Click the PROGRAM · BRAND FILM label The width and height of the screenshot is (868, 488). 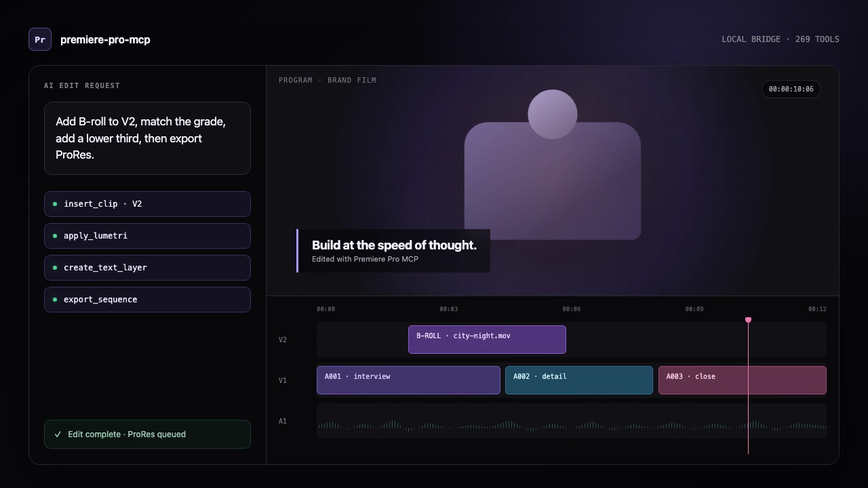coord(328,80)
